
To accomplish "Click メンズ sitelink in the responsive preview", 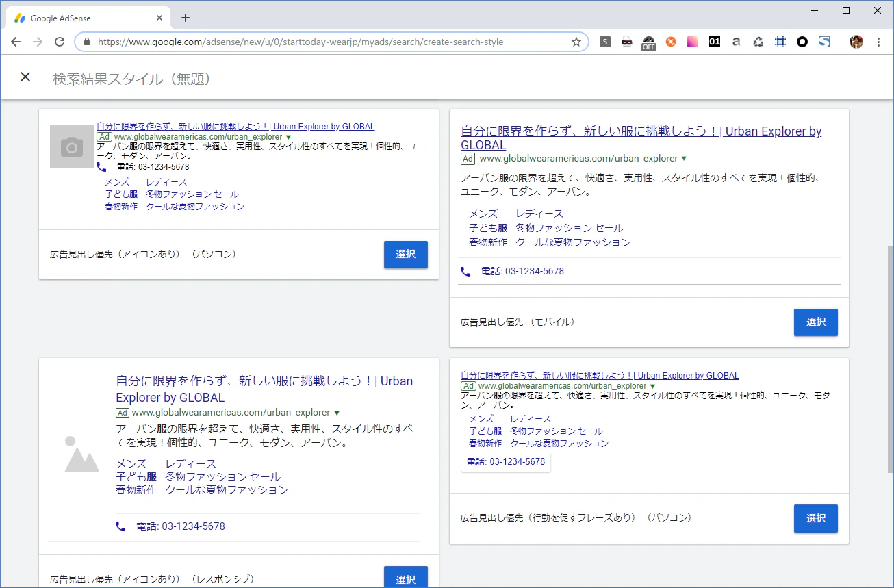I will click(131, 464).
